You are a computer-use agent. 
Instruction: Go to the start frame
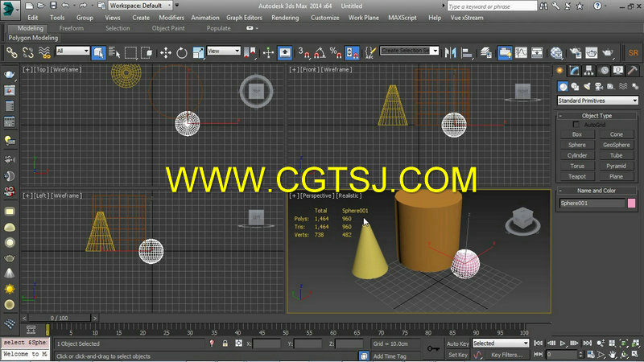pyautogui.click(x=538, y=343)
